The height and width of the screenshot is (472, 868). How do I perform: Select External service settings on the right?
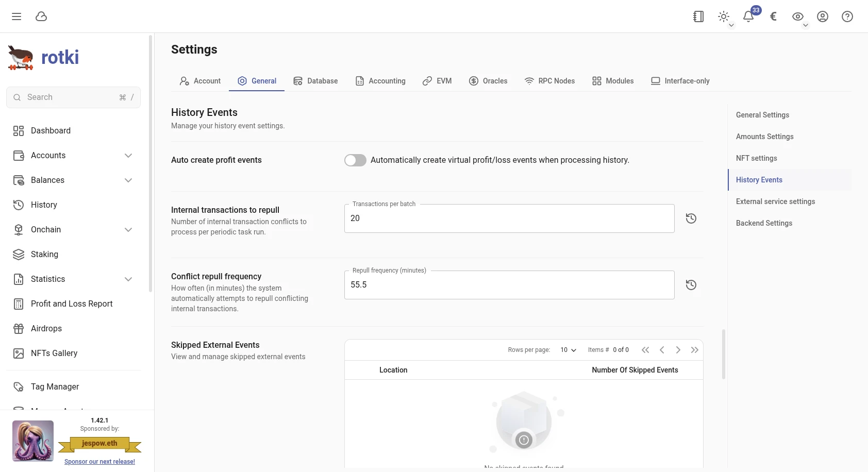click(775, 201)
